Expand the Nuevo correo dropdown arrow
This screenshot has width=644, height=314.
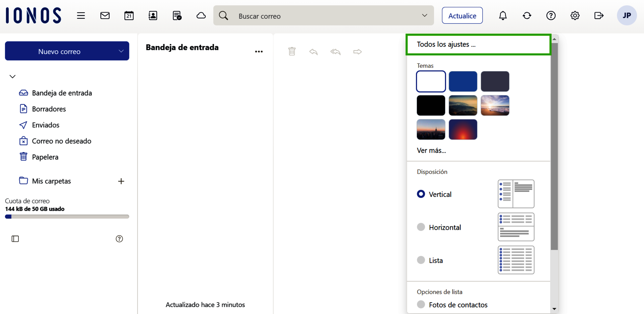tap(121, 51)
